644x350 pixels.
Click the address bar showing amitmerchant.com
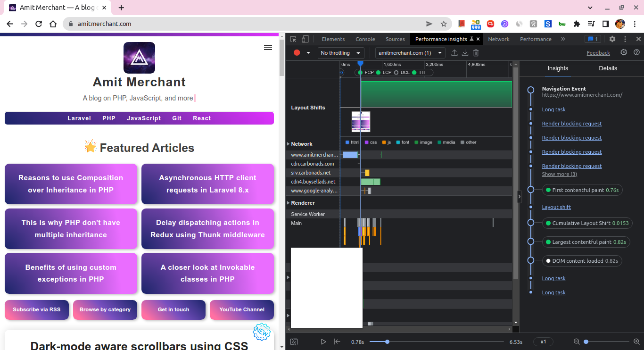pyautogui.click(x=257, y=24)
